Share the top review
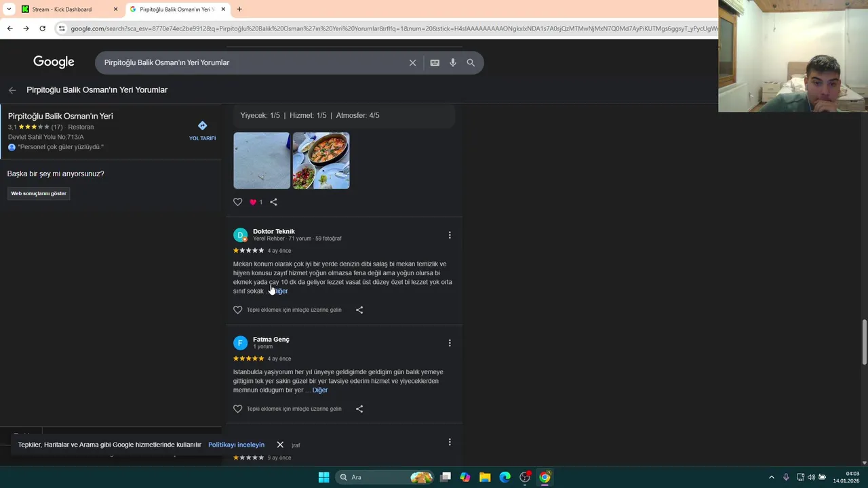The height and width of the screenshot is (488, 868). click(273, 202)
